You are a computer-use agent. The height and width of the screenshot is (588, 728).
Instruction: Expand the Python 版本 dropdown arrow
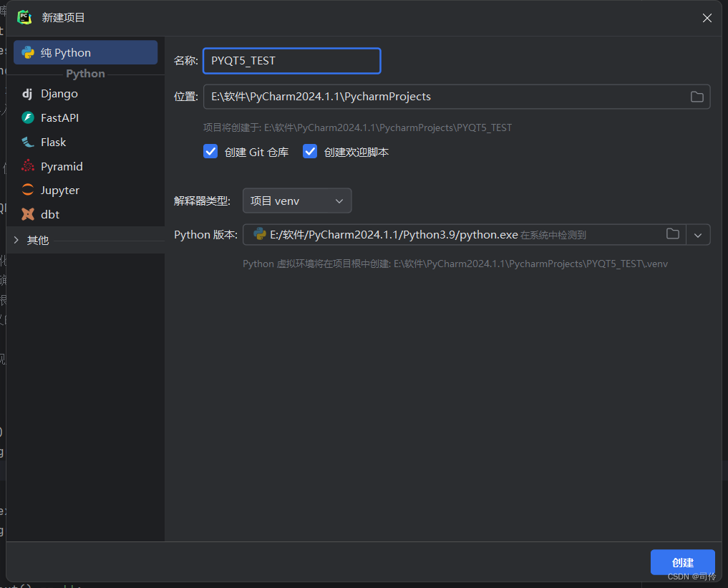point(697,234)
